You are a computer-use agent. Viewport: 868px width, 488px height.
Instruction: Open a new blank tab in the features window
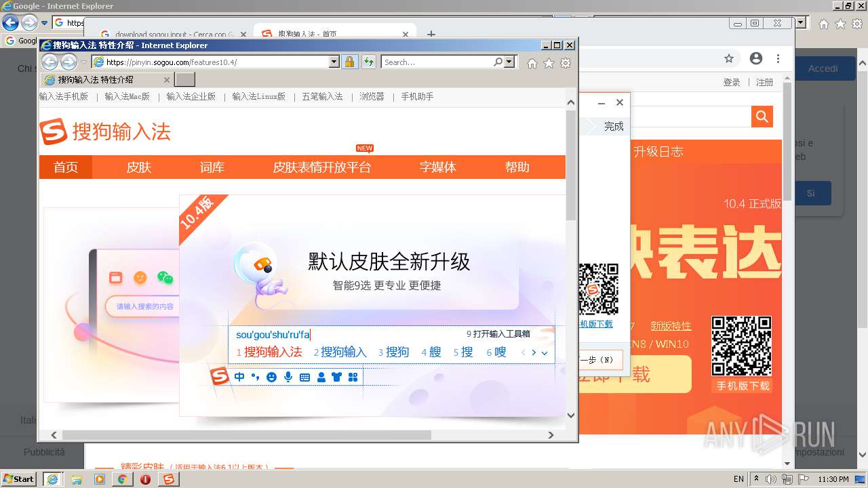[x=185, y=79]
